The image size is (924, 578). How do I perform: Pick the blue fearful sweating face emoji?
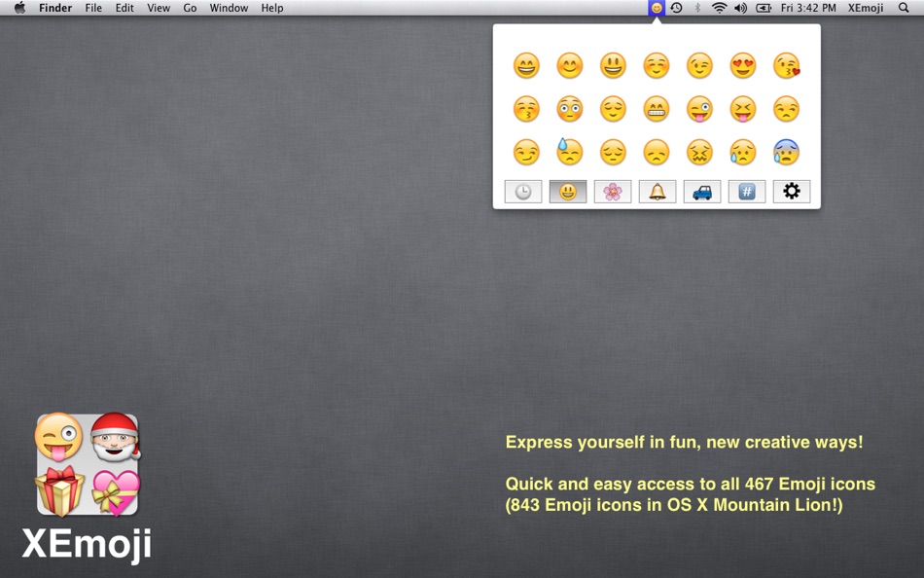787,152
